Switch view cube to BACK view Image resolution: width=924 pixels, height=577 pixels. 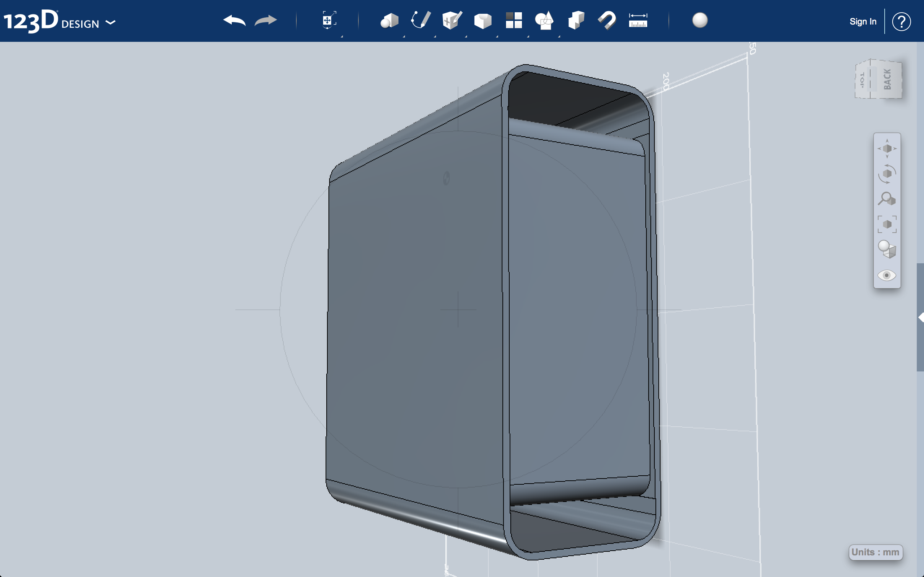point(889,79)
